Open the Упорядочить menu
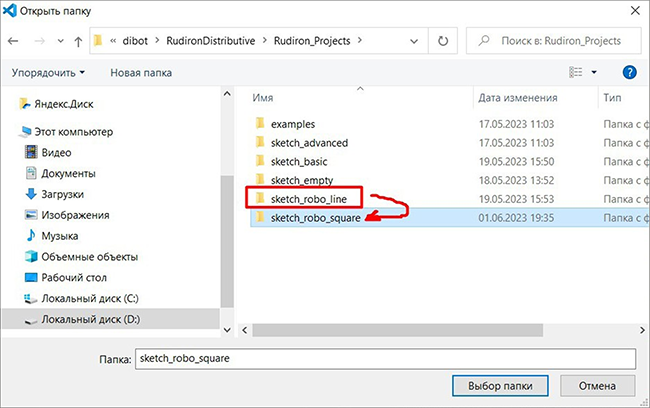 click(x=48, y=73)
